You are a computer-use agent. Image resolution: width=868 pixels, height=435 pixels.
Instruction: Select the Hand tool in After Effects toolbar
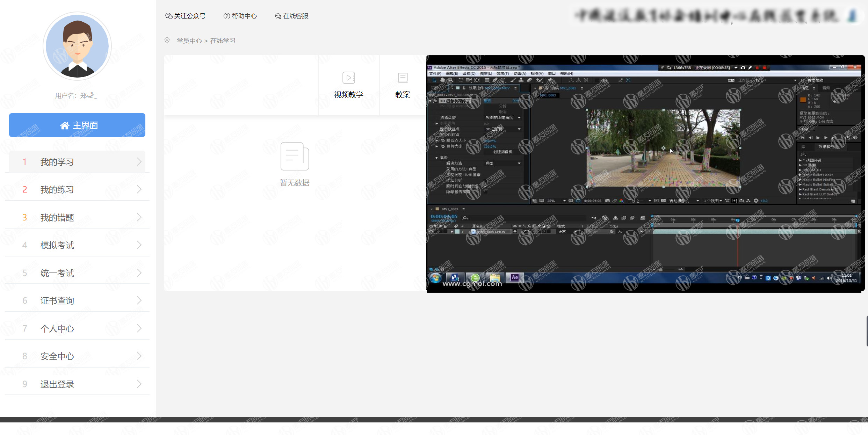(x=442, y=80)
